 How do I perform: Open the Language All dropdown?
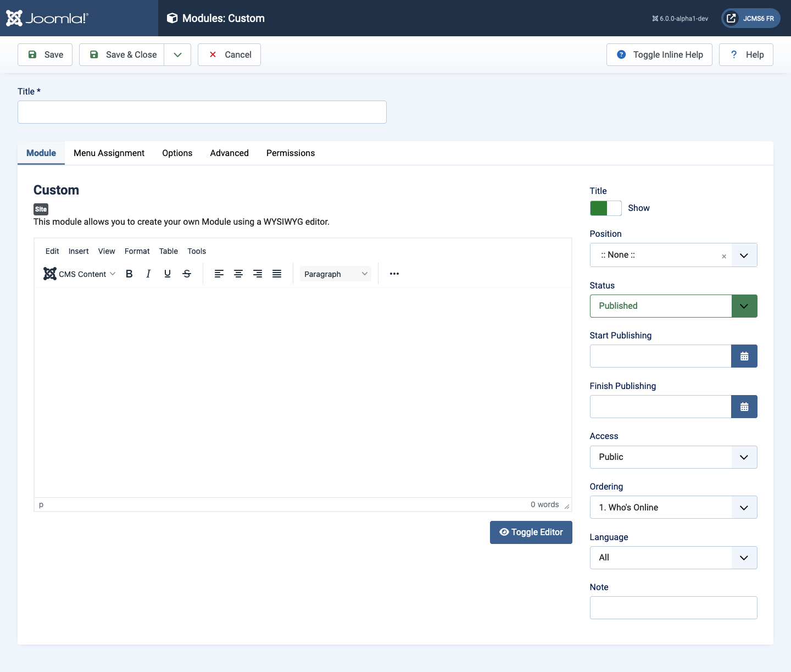[673, 558]
